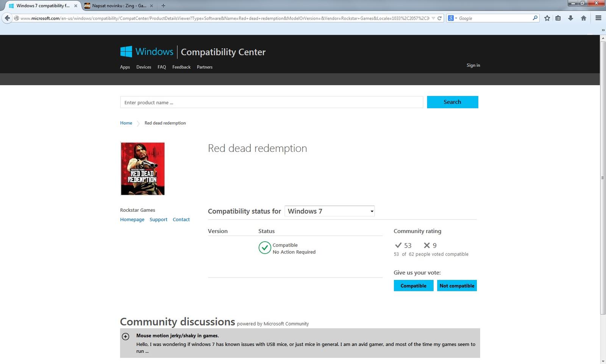Click the Enter product name field
Screen dimensions: 606x364
tap(271, 102)
